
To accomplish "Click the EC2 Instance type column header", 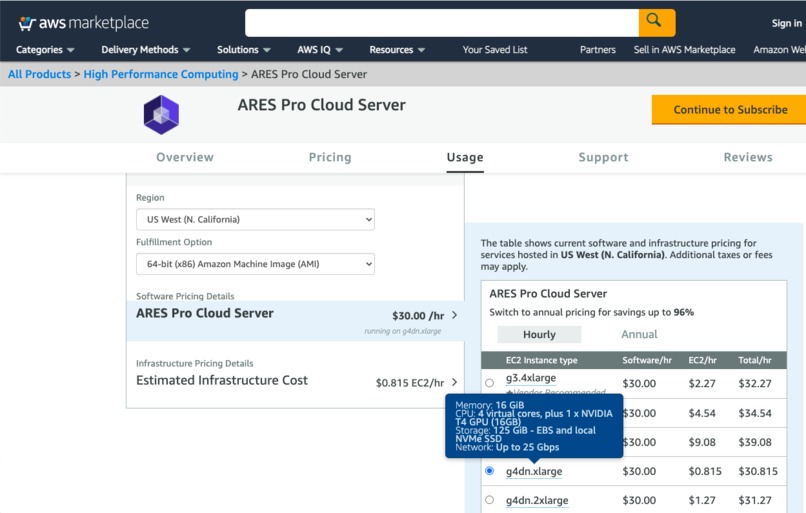I will click(541, 360).
